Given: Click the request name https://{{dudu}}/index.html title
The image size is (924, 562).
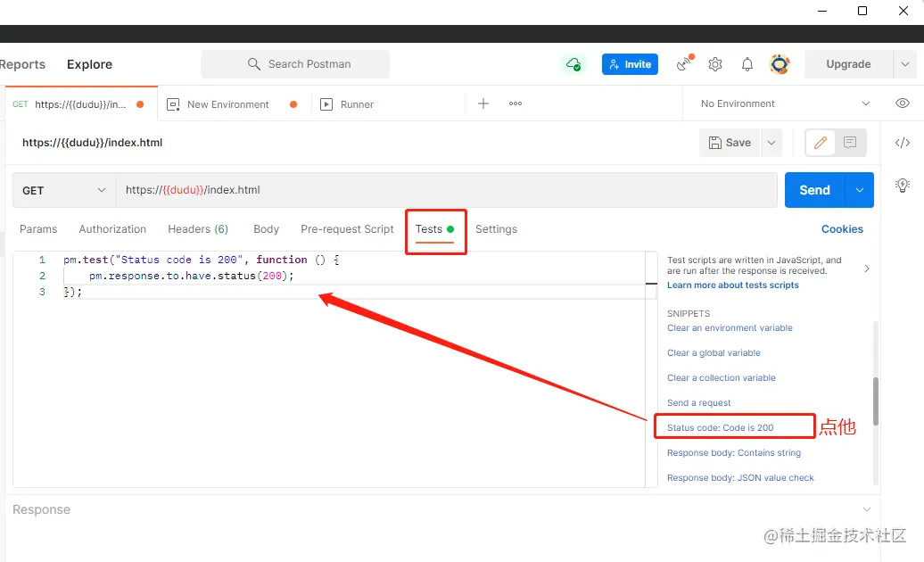Looking at the screenshot, I should pos(93,143).
